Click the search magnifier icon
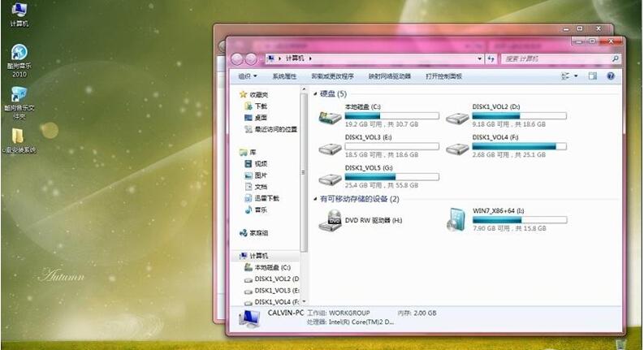The height and width of the screenshot is (350, 644). (x=616, y=58)
